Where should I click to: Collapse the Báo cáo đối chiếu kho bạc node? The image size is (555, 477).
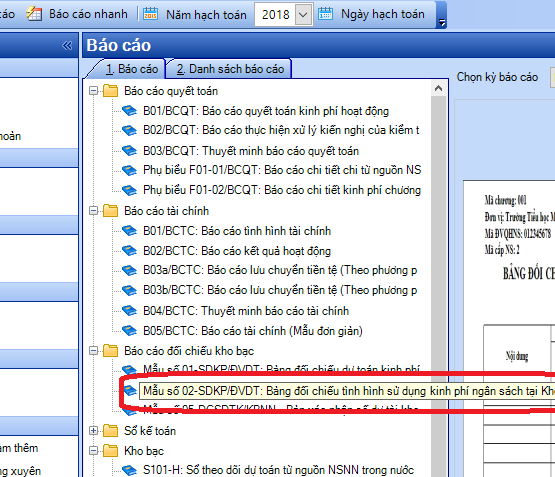click(93, 351)
